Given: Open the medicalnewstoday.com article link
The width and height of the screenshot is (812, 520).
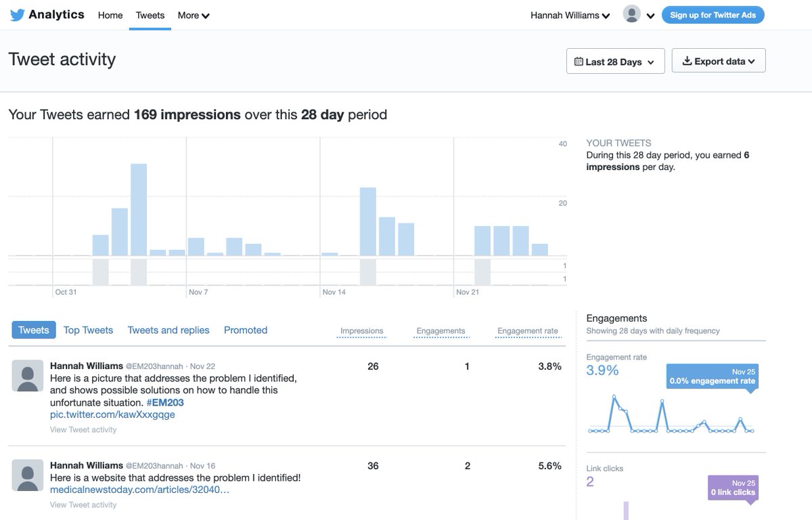Looking at the screenshot, I should (x=140, y=490).
